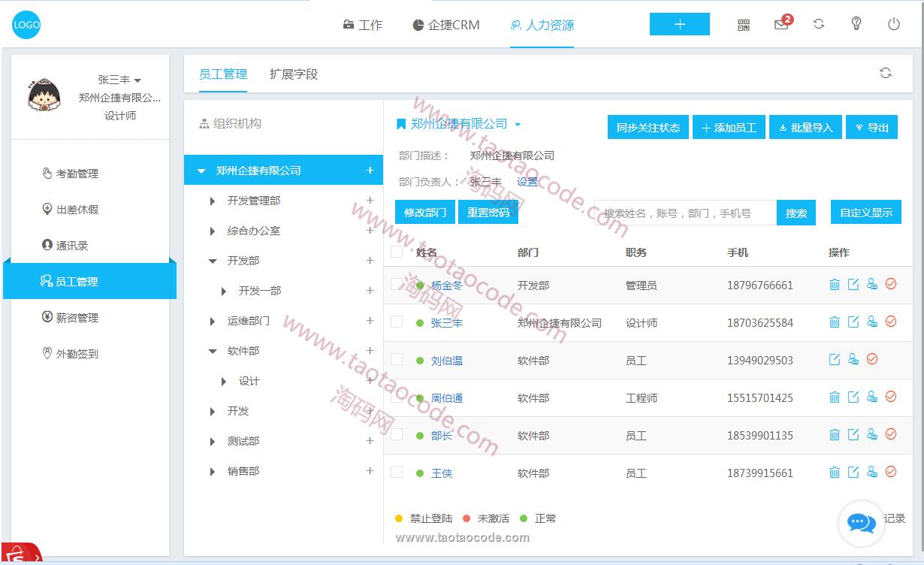
Task: Expand the 综合办公室 department node
Action: (213, 231)
